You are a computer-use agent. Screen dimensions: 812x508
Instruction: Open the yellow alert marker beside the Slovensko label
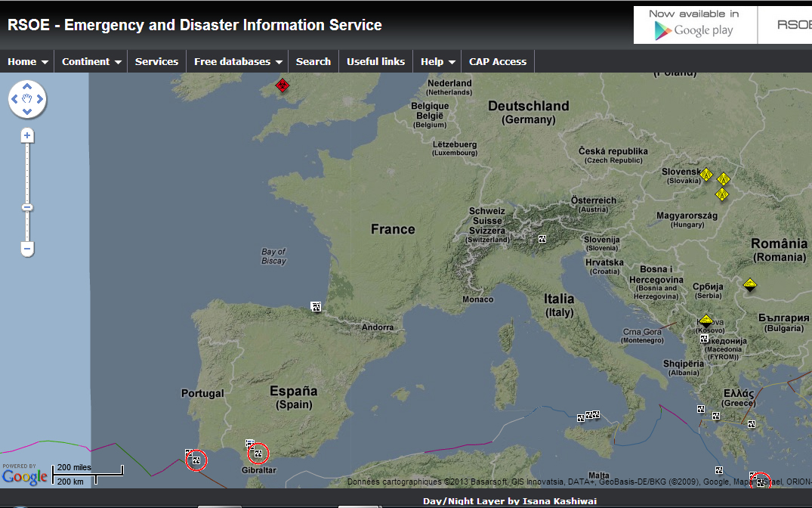point(706,174)
